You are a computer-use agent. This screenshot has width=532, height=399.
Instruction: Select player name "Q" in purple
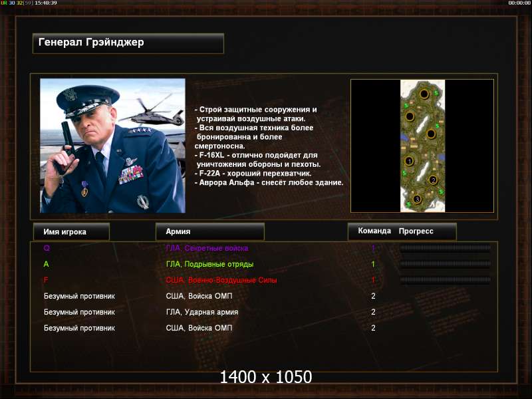pyautogui.click(x=47, y=248)
